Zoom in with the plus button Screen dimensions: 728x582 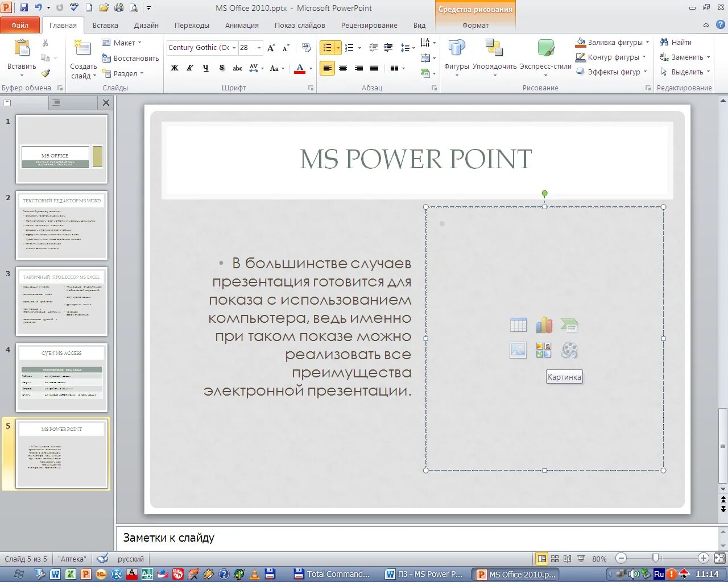[x=704, y=559]
